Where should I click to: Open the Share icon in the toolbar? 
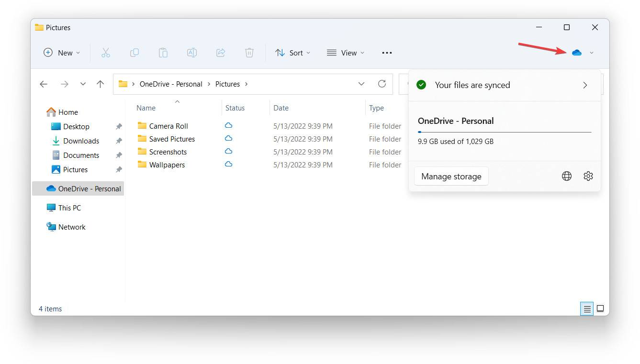(x=220, y=53)
